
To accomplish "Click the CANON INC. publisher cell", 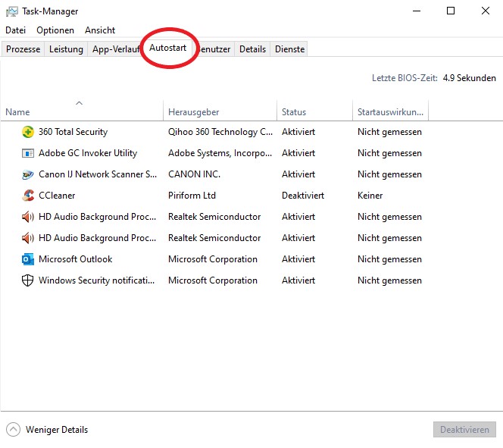I will pos(194,174).
